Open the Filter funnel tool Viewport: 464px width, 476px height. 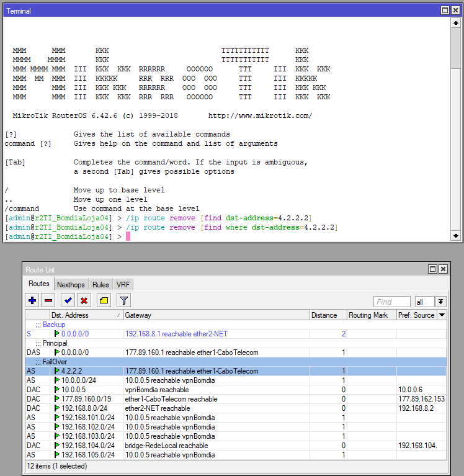(x=123, y=300)
